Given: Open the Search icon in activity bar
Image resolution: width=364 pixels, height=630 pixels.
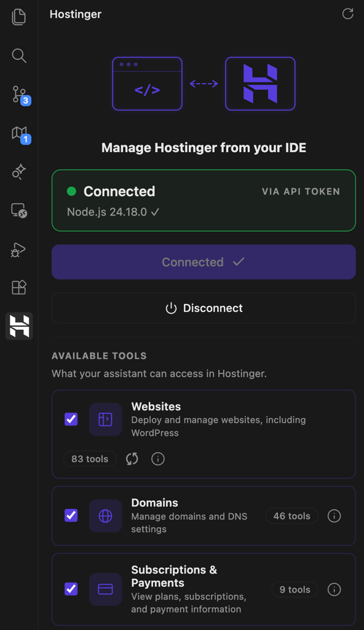Looking at the screenshot, I should coord(19,55).
